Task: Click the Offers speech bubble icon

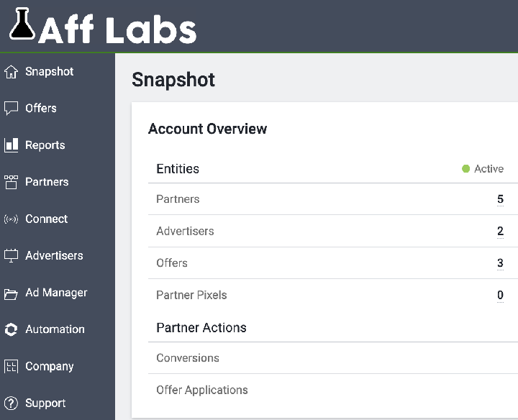Action: click(x=11, y=109)
